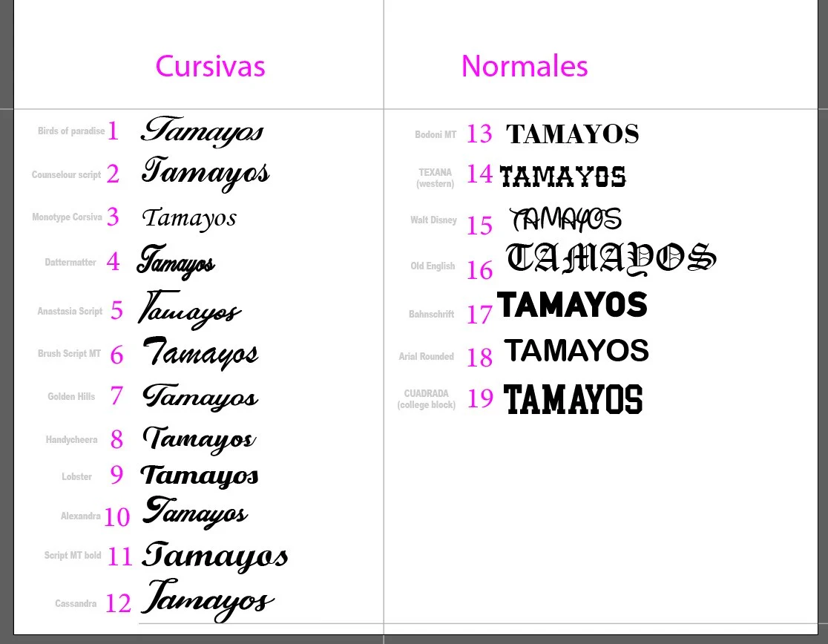Select the Bodoni MT TAMAYOS sample
The image size is (828, 644).
point(572,134)
